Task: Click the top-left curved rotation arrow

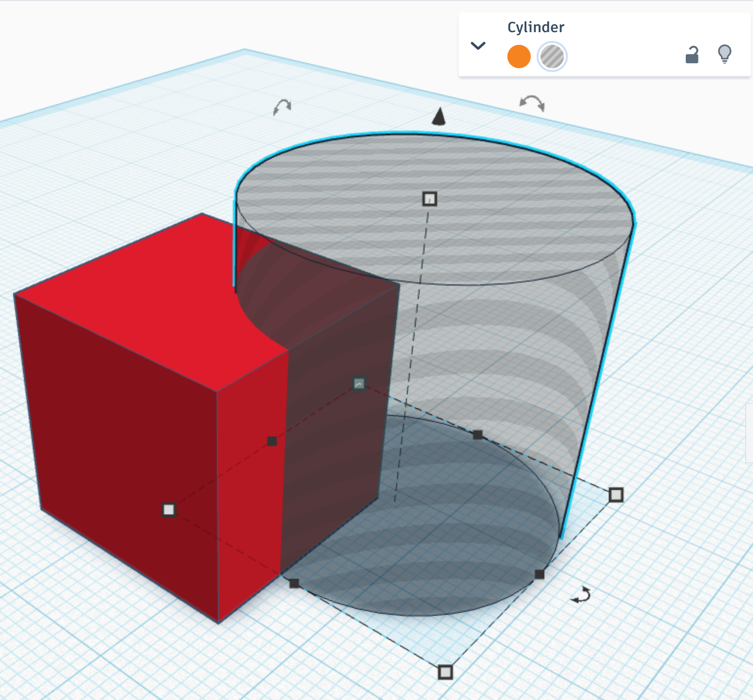Action: pyautogui.click(x=282, y=107)
